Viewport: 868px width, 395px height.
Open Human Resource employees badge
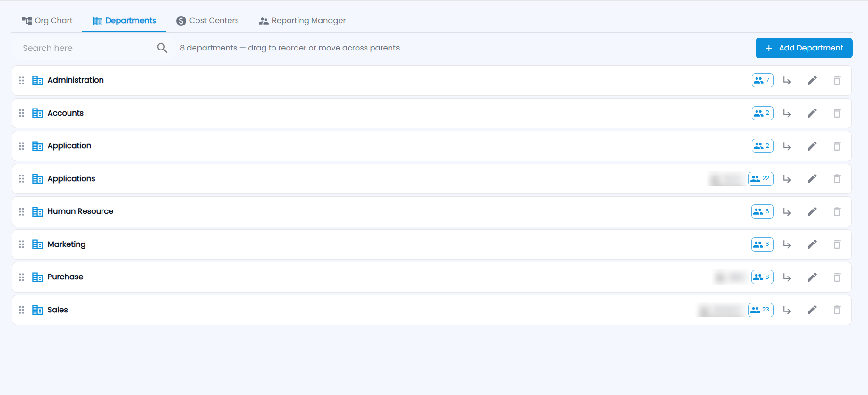(762, 211)
